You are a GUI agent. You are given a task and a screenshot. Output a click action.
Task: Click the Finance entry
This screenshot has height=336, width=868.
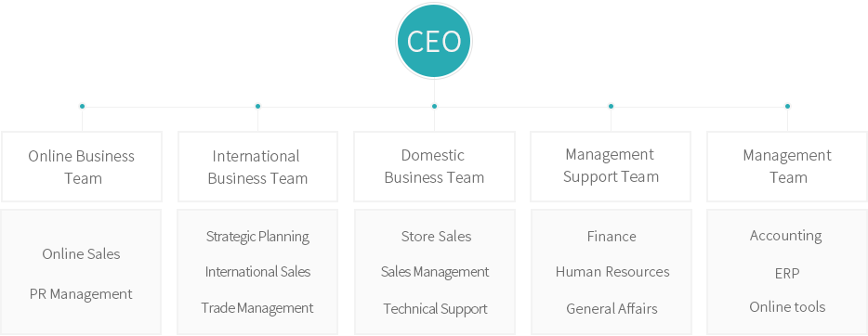click(x=612, y=237)
